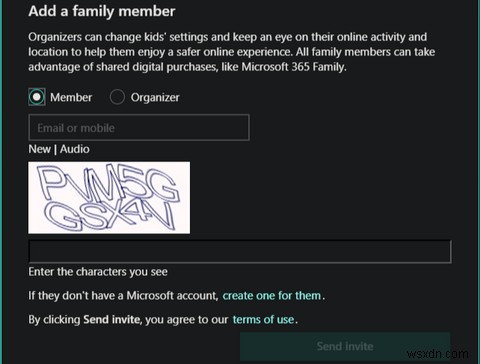Request a New captcha image
Screen dimensions: 480x364
coord(39,149)
